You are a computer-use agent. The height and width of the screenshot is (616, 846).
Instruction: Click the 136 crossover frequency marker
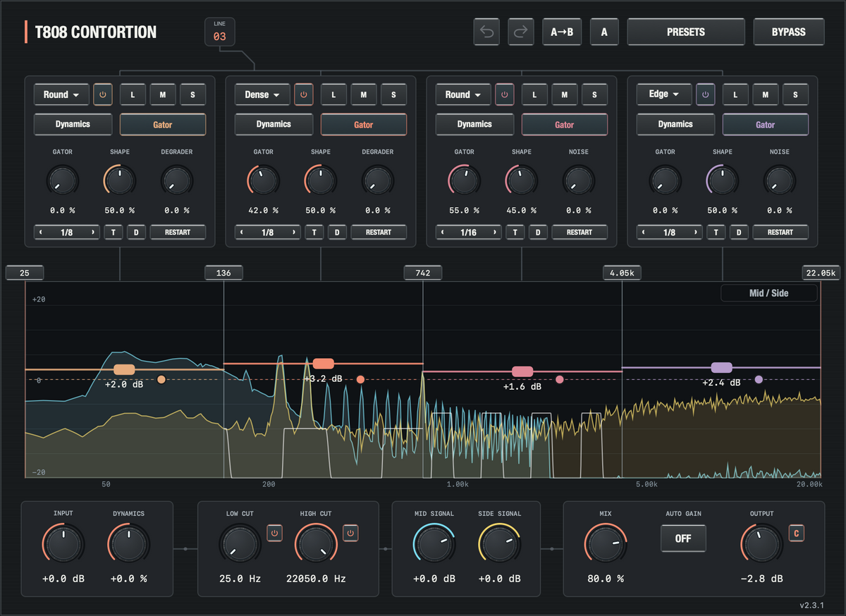pyautogui.click(x=223, y=273)
